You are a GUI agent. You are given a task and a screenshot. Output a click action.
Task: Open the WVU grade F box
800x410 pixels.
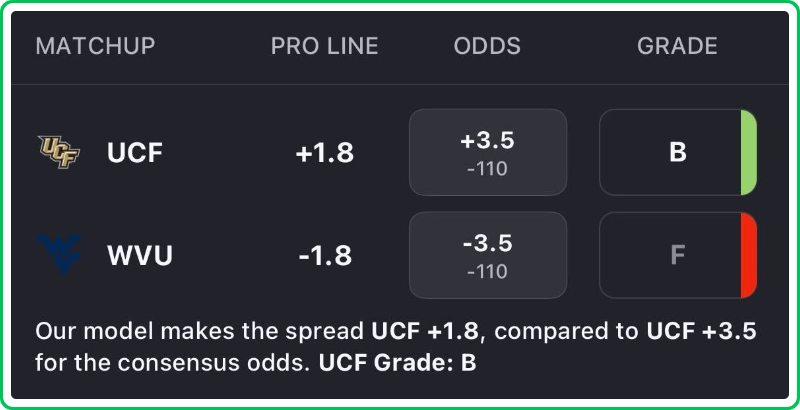click(670, 255)
